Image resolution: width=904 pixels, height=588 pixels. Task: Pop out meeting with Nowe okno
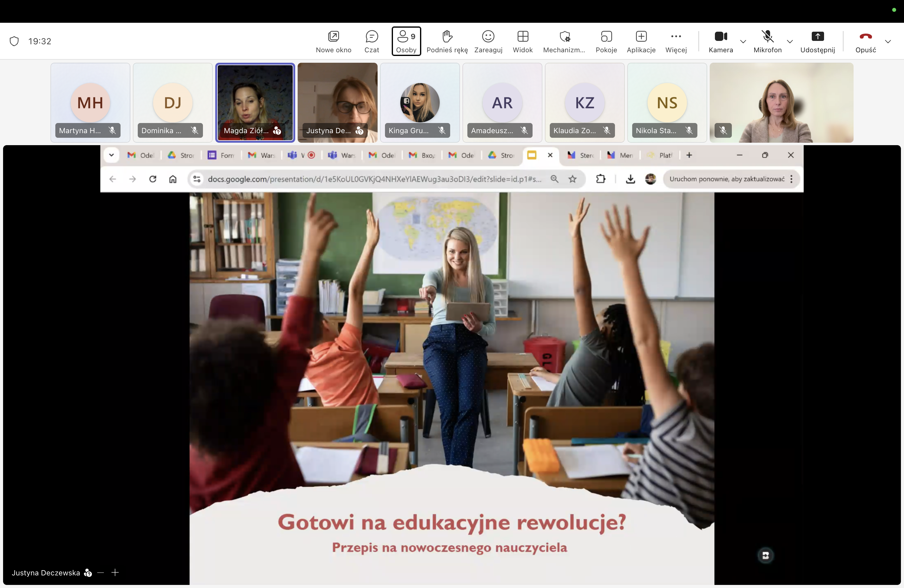(333, 41)
